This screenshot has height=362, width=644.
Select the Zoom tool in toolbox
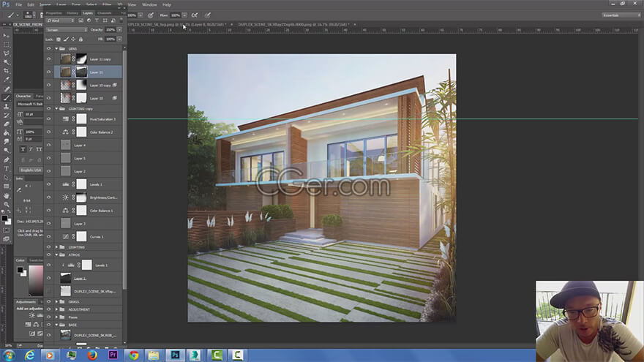(6, 204)
